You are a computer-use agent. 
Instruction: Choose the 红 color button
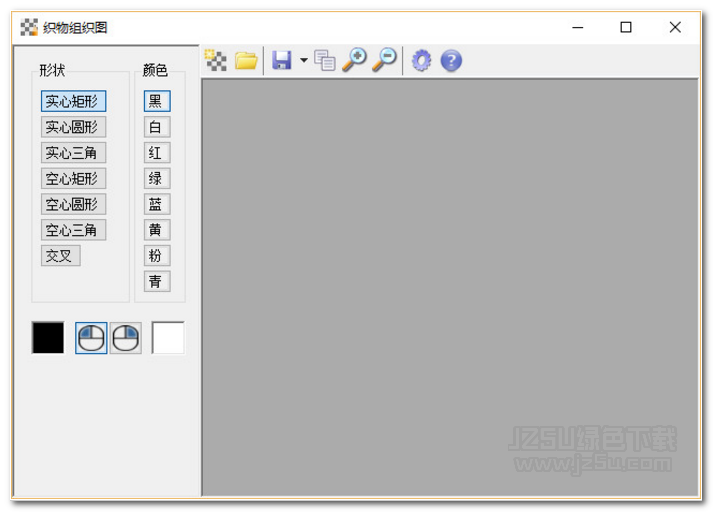(x=157, y=153)
